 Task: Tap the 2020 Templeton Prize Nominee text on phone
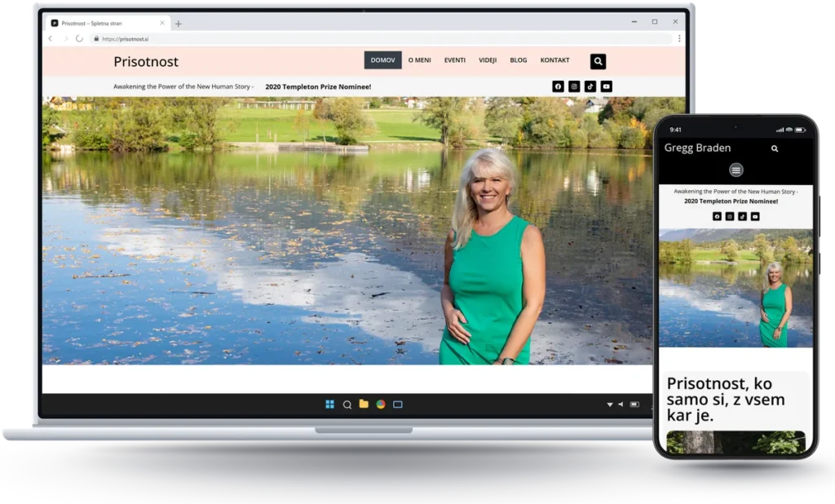point(731,201)
